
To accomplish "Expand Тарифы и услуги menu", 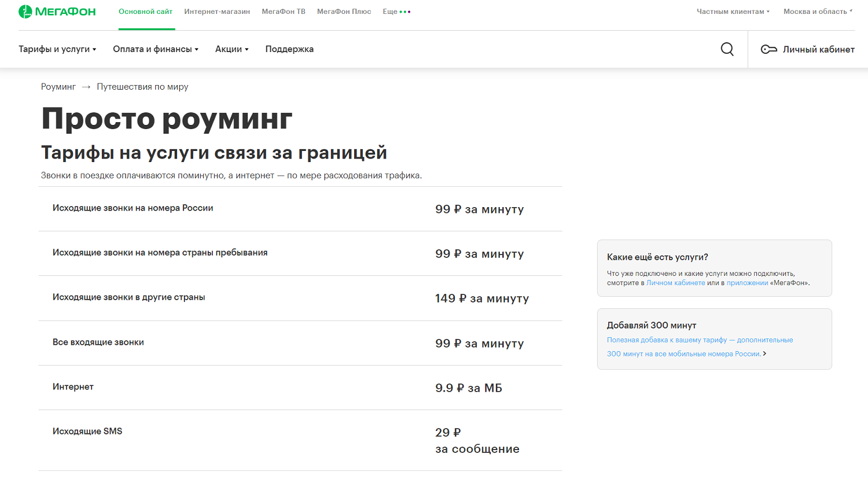I will [57, 49].
